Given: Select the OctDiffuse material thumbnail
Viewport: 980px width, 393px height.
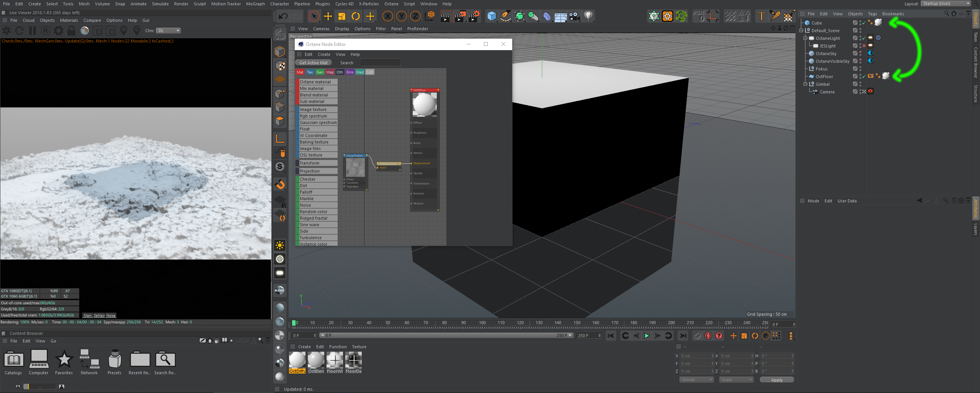Looking at the screenshot, I should pos(297,360).
